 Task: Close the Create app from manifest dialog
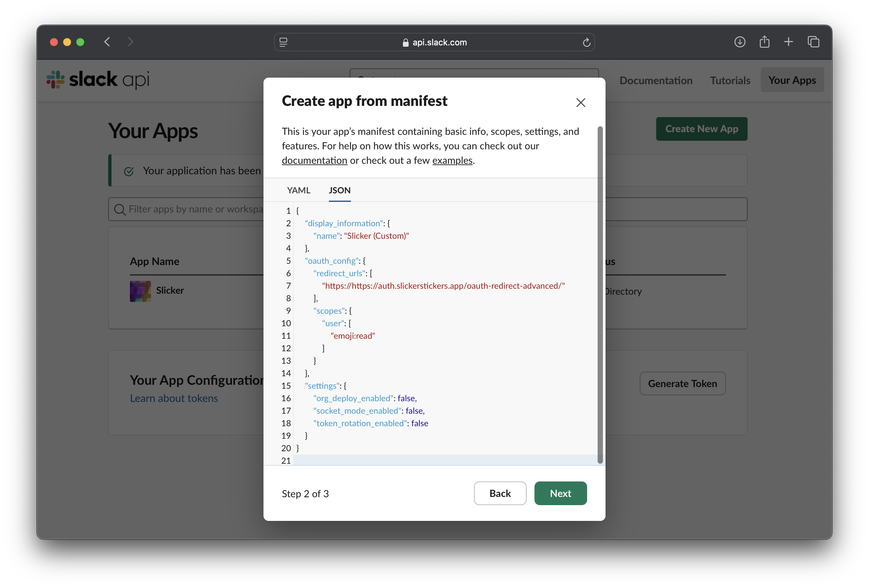[x=580, y=102]
